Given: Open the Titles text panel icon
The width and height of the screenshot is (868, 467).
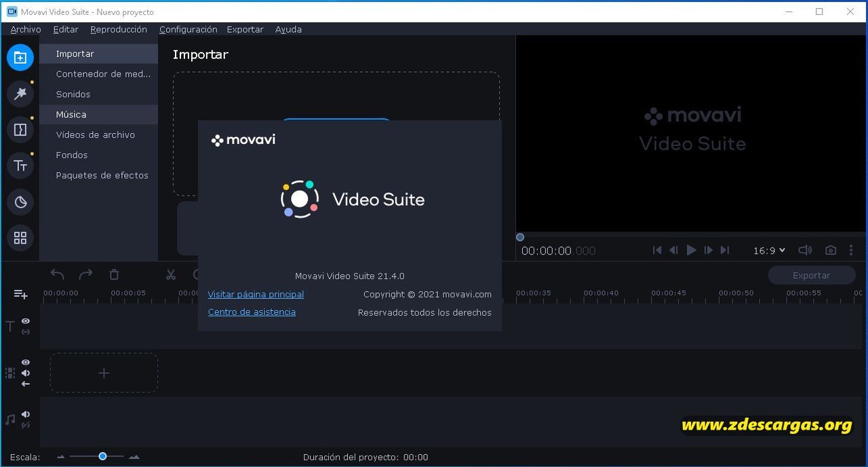Looking at the screenshot, I should tap(20, 166).
